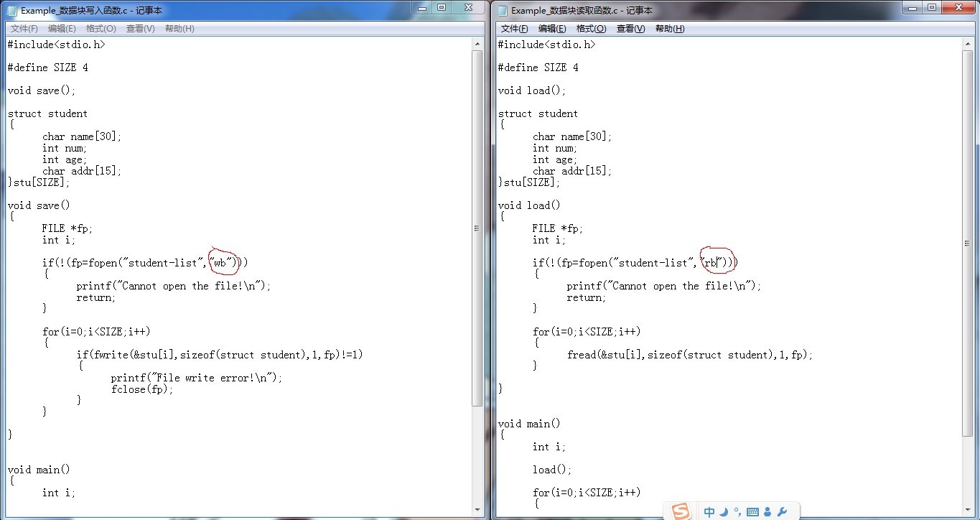Screen dimensions: 980x520
Task: Click "#define SIZE 4" in left window
Action: point(48,68)
